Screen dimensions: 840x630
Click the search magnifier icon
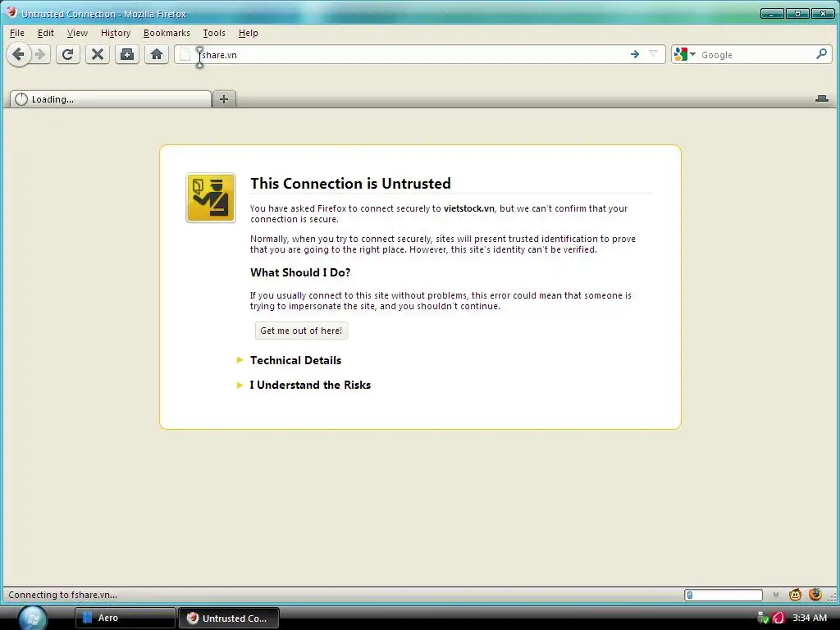(821, 54)
